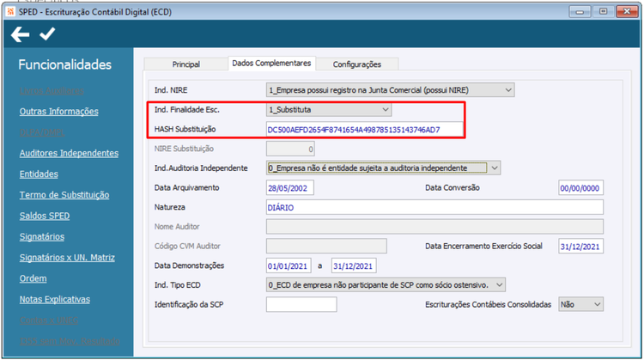Open the Signatários link
The image size is (644, 360).
[x=42, y=237]
